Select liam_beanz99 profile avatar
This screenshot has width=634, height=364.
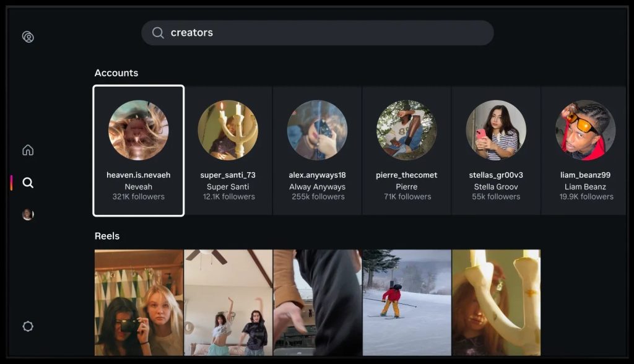point(585,131)
